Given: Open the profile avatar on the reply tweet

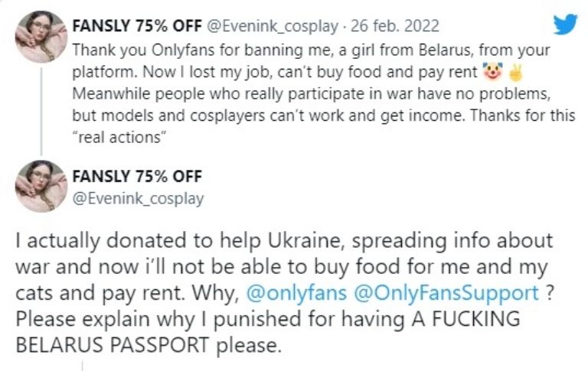Looking at the screenshot, I should (x=41, y=186).
